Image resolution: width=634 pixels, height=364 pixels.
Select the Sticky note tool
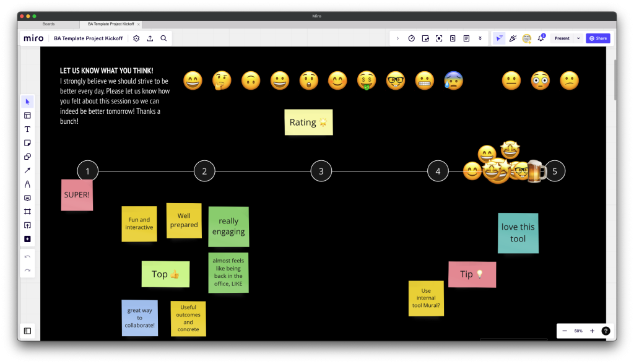tap(27, 143)
